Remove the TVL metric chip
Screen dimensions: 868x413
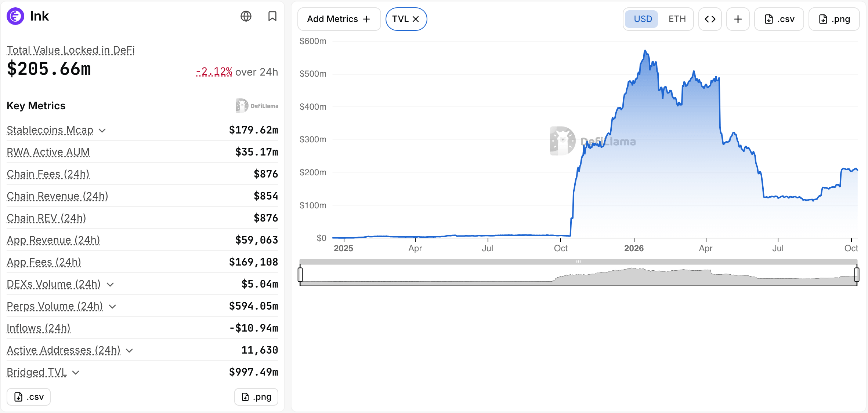coord(416,19)
